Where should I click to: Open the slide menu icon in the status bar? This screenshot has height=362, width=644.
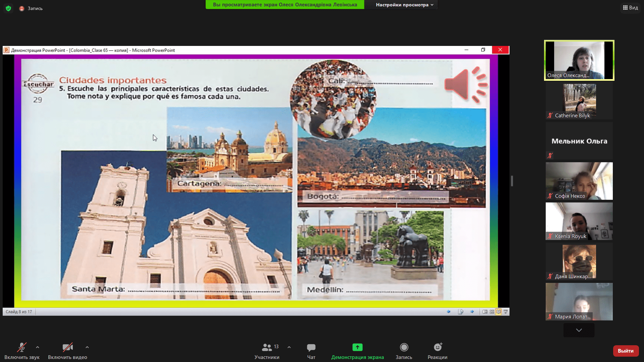coord(461,312)
